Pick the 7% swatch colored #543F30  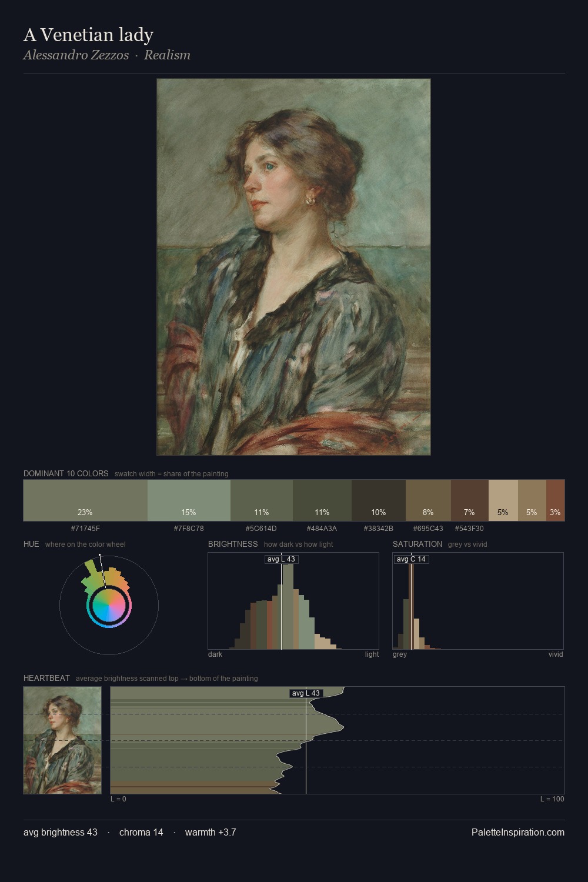470,500
